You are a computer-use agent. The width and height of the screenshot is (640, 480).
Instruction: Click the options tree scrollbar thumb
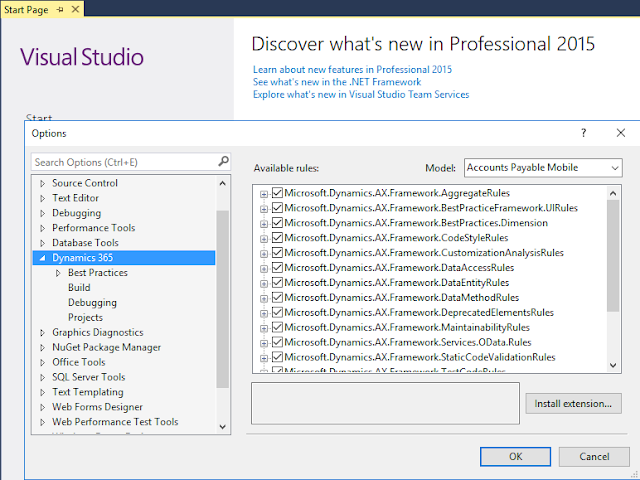pyautogui.click(x=222, y=299)
